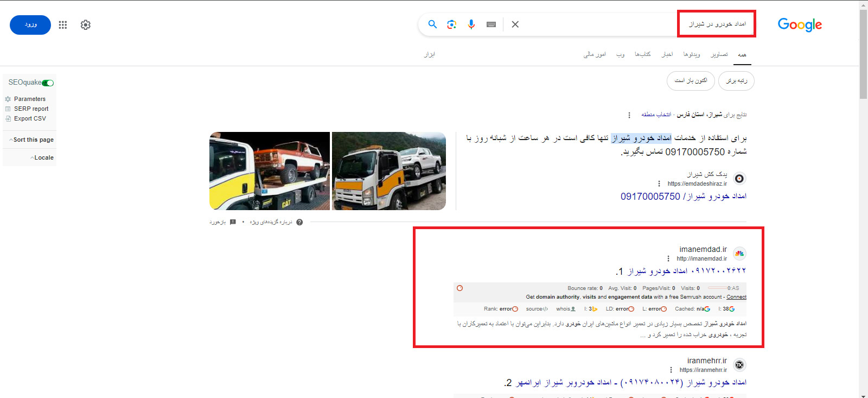The height and width of the screenshot is (398, 868).
Task: Switch to کتاب‌ها (Books) tab
Action: pyautogui.click(x=643, y=54)
